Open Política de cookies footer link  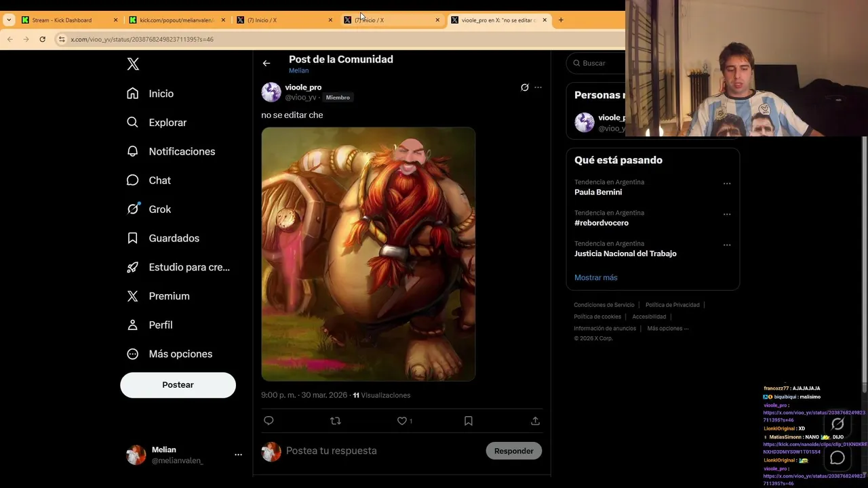coord(597,317)
